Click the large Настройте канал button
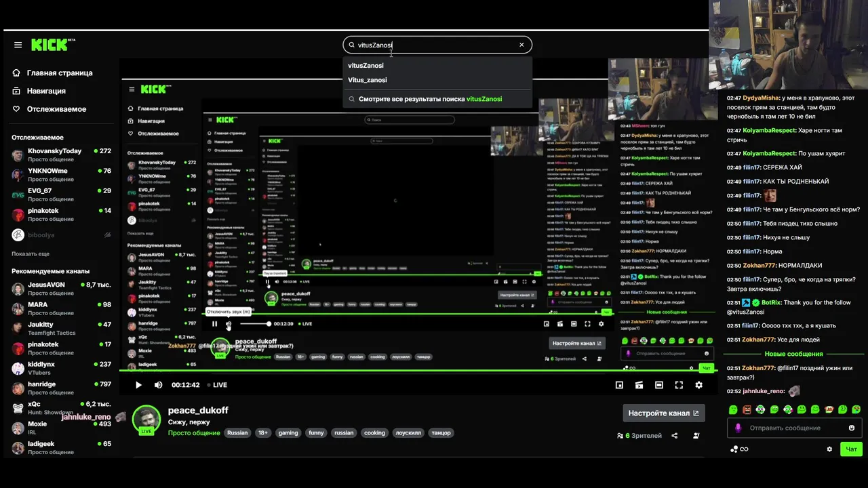Image resolution: width=868 pixels, height=488 pixels. tap(664, 413)
